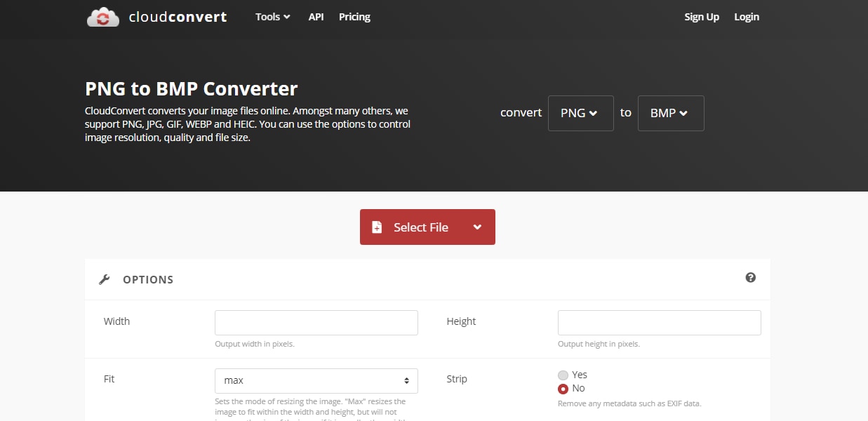
Task: Click the Width label
Action: pyautogui.click(x=116, y=321)
